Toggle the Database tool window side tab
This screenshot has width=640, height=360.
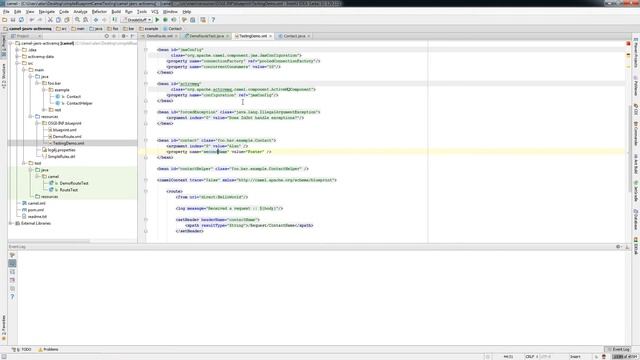636,220
